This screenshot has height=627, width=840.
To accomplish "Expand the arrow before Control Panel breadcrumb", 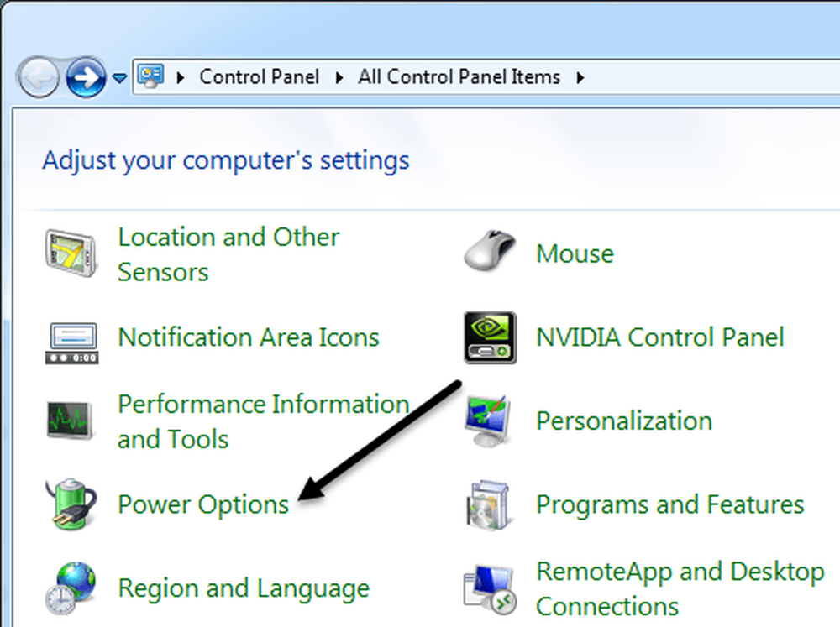I will pyautogui.click(x=181, y=78).
